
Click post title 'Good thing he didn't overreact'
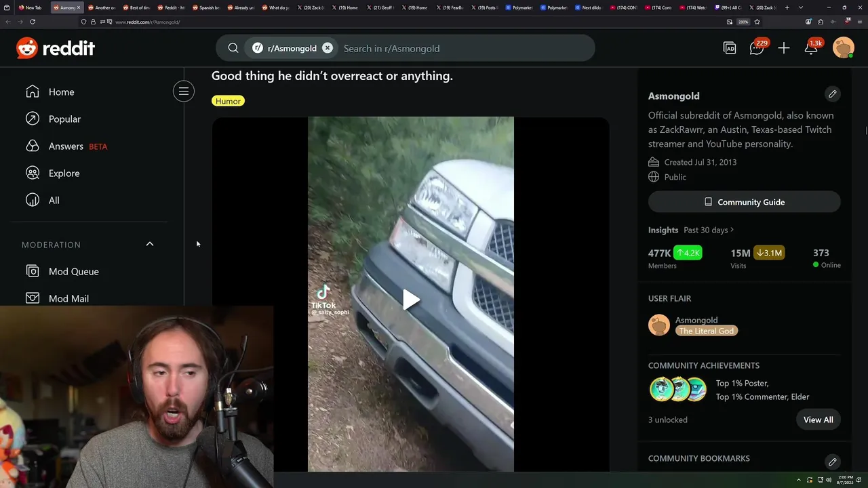click(x=332, y=76)
